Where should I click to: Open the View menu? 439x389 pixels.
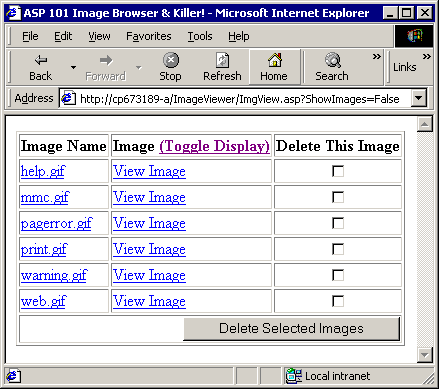click(x=99, y=36)
